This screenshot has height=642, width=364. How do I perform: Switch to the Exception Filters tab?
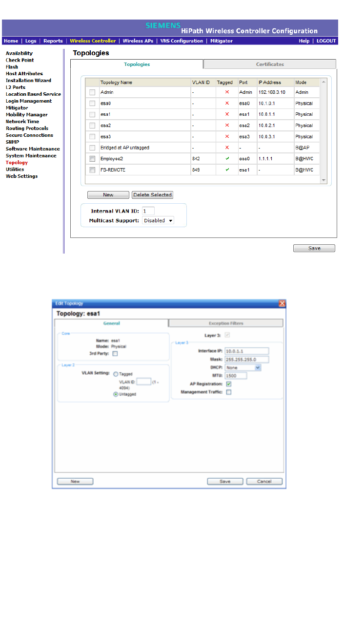(226, 323)
